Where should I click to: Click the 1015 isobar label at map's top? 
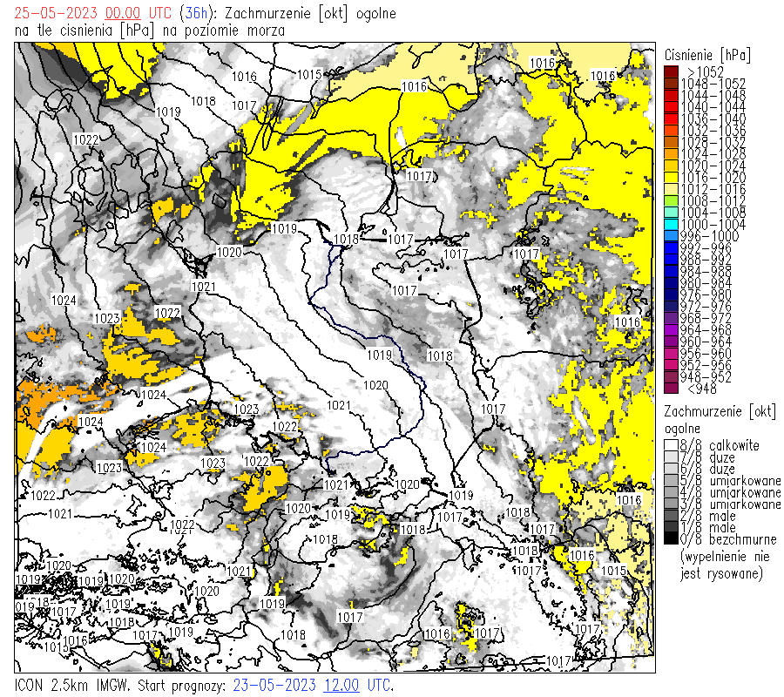tap(310, 75)
